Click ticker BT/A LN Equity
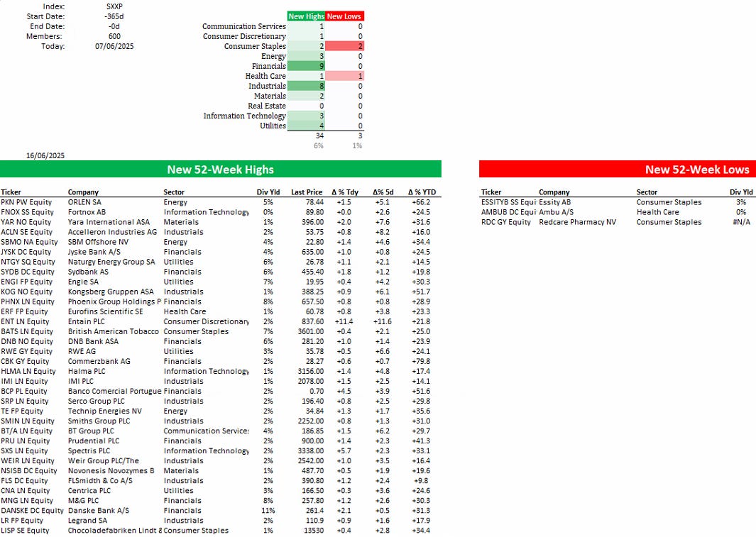This screenshot has width=756, height=537. pos(26,431)
